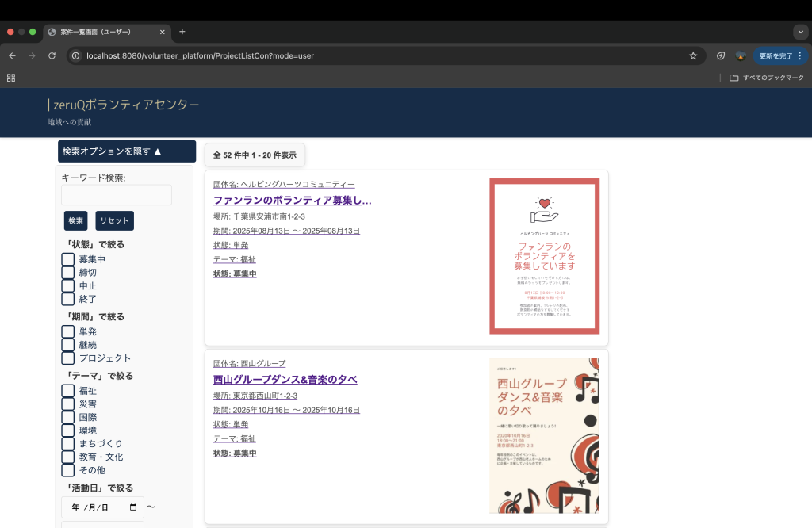Bookmark page with the star icon
This screenshot has width=812, height=528.
pyautogui.click(x=693, y=56)
